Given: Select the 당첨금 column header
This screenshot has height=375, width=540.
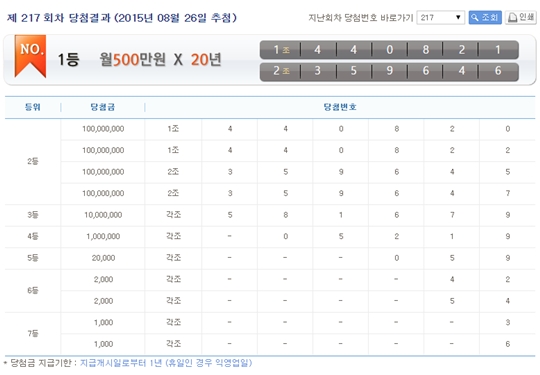Looking at the screenshot, I should pos(103,107).
